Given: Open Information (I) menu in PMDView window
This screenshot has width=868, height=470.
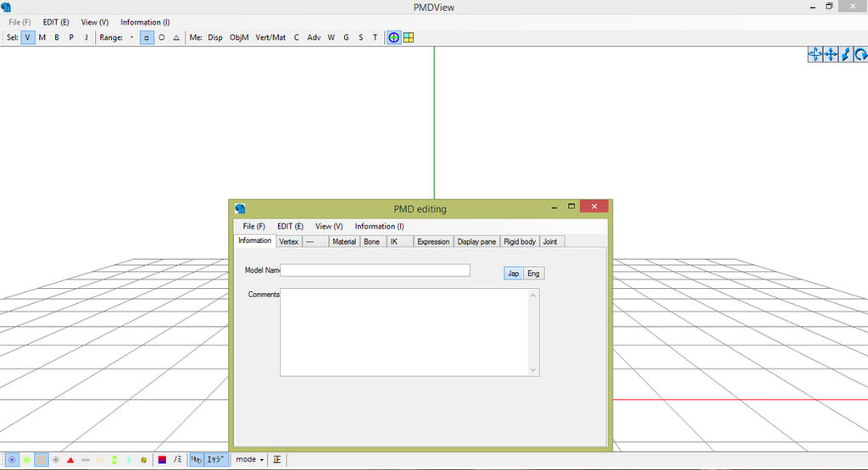Looking at the screenshot, I should click(145, 22).
